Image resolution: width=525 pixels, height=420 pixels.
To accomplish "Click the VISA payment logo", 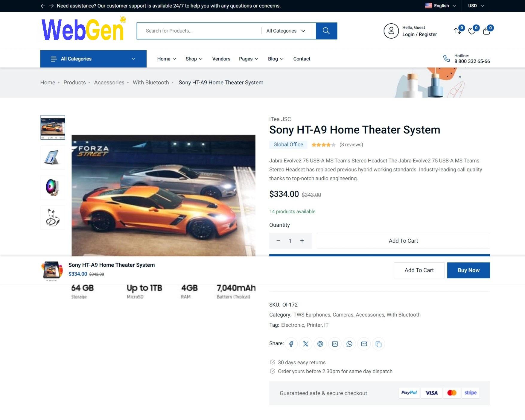I will tap(431, 393).
